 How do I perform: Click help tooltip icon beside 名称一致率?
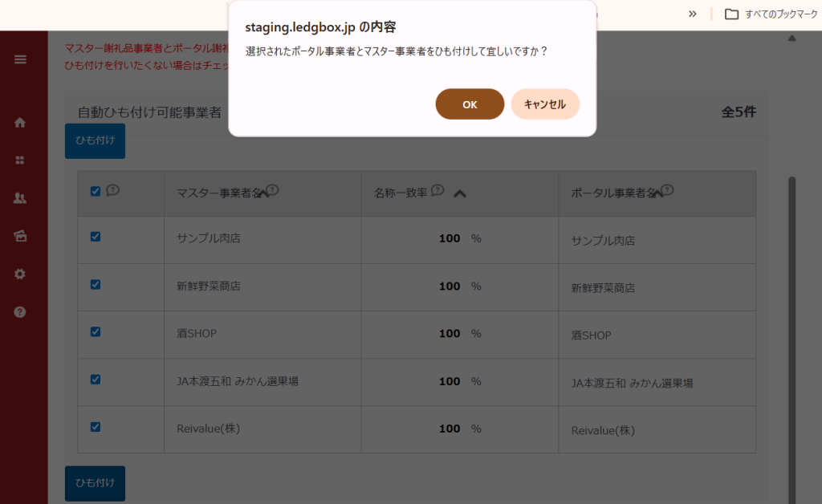point(437,190)
